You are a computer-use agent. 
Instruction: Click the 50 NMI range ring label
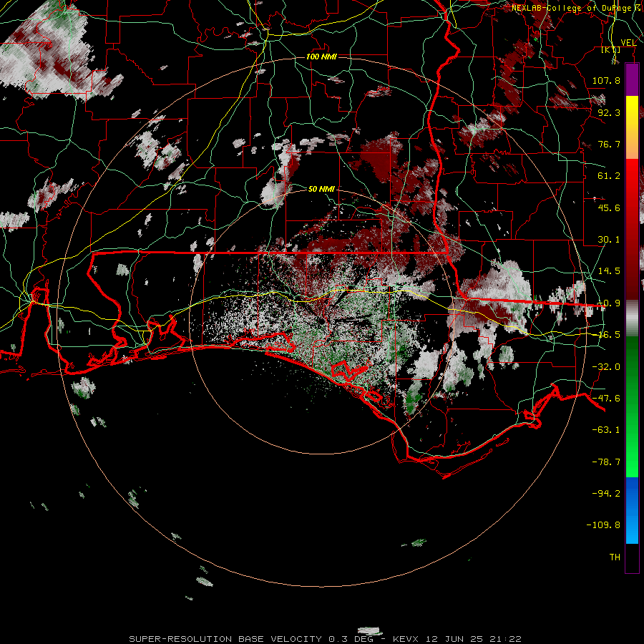[x=321, y=189]
